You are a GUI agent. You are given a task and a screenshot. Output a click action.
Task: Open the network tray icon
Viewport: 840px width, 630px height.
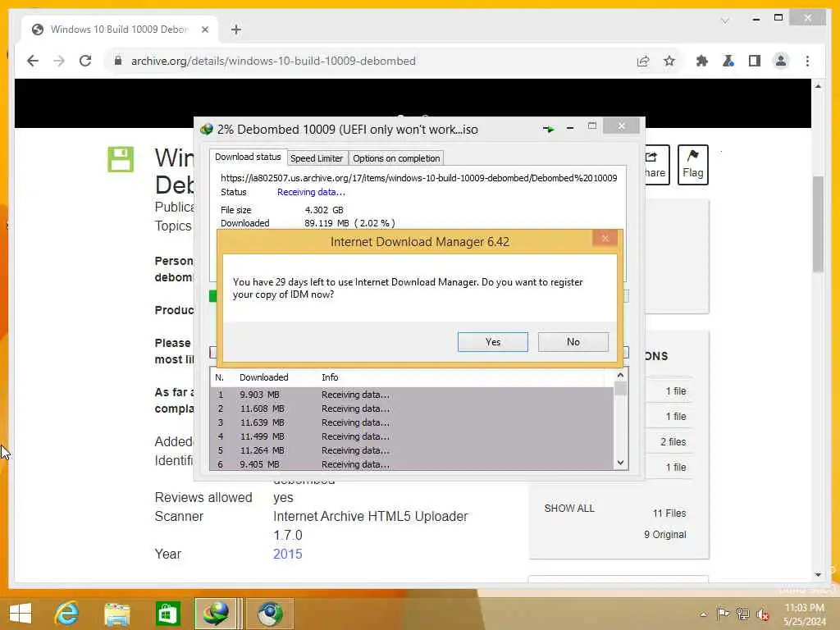click(742, 614)
